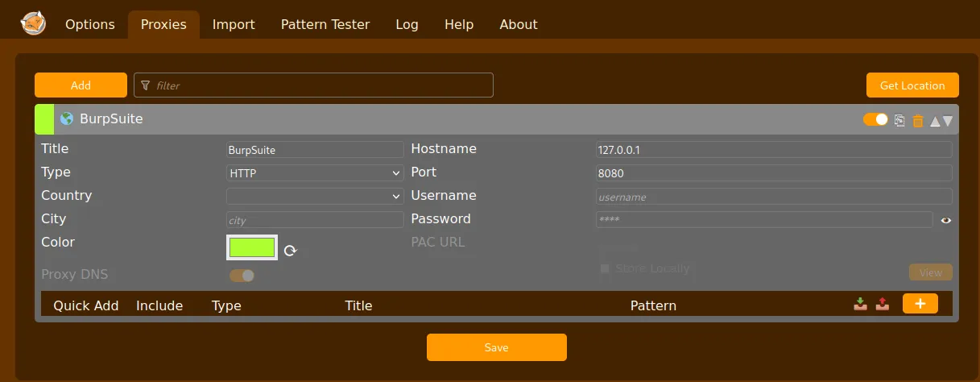Open the Type dropdown showing HTTP
This screenshot has height=382, width=980.
coord(315,173)
